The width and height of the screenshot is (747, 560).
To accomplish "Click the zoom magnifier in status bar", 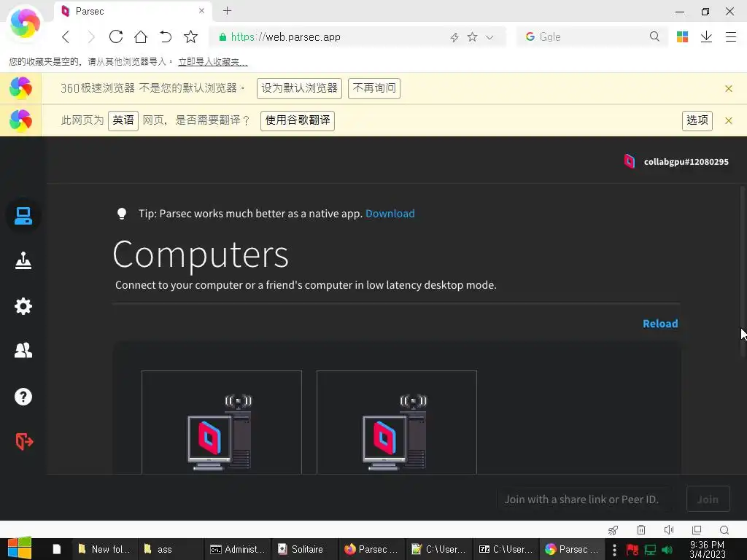I will [x=724, y=530].
